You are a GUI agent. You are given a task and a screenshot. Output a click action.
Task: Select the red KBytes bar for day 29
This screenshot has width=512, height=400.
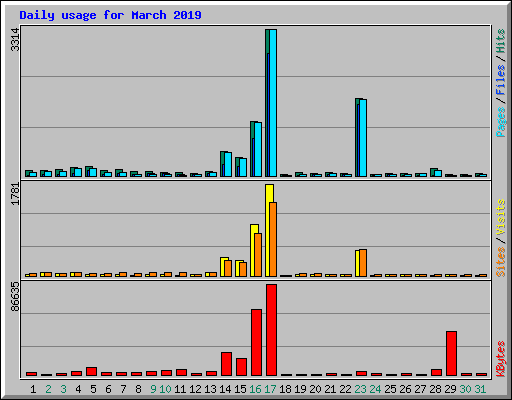point(451,354)
